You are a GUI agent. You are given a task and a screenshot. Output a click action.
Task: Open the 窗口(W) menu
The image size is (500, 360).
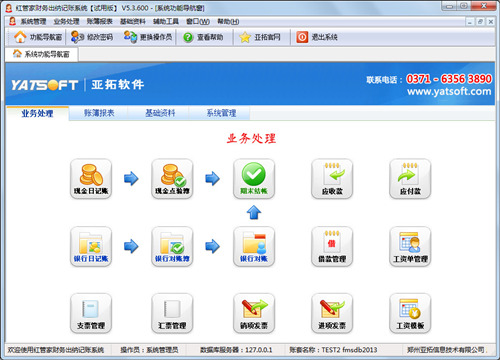click(198, 22)
